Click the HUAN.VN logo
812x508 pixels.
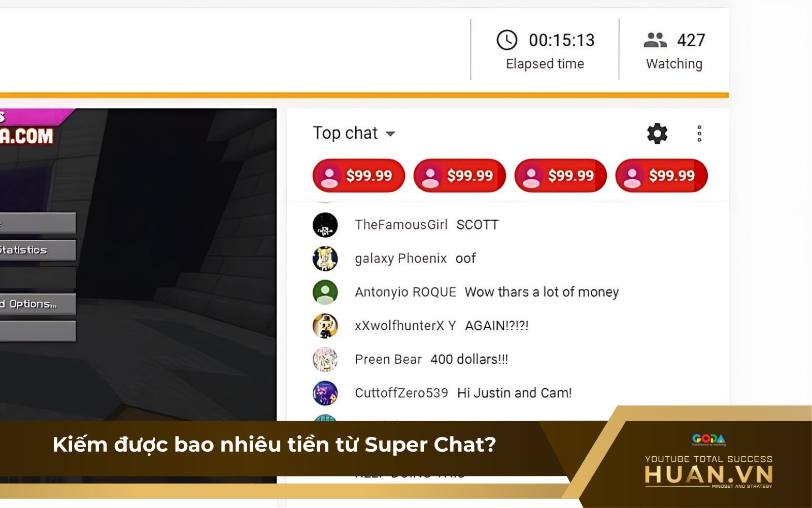click(x=708, y=475)
